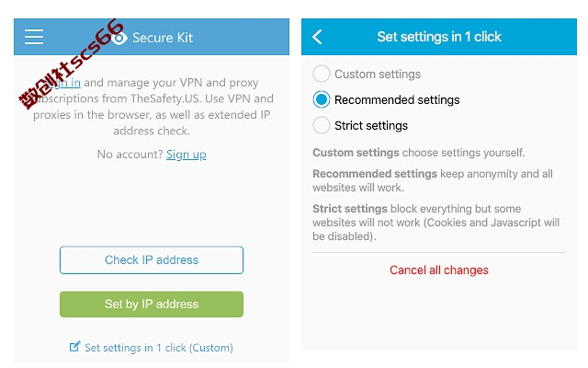Open Set settings in 1 click (Custom) link
The image size is (588, 368).
159,348
